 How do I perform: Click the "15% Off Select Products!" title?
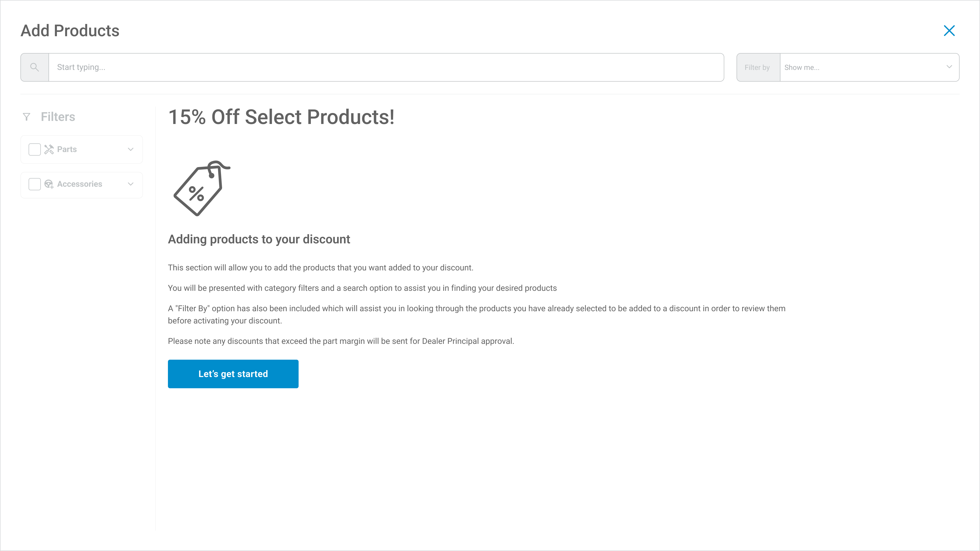click(281, 117)
